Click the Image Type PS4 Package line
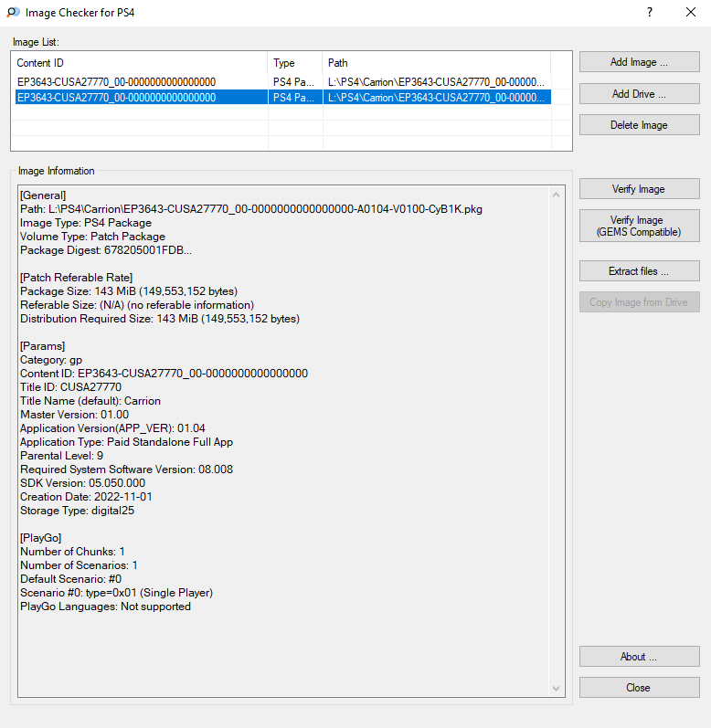The image size is (711, 728). (x=86, y=223)
